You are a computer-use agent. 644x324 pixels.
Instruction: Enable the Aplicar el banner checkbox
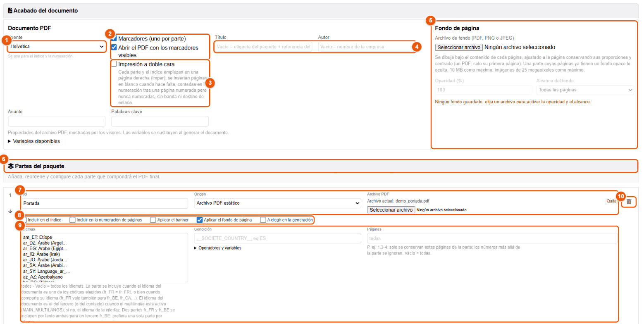click(x=153, y=220)
